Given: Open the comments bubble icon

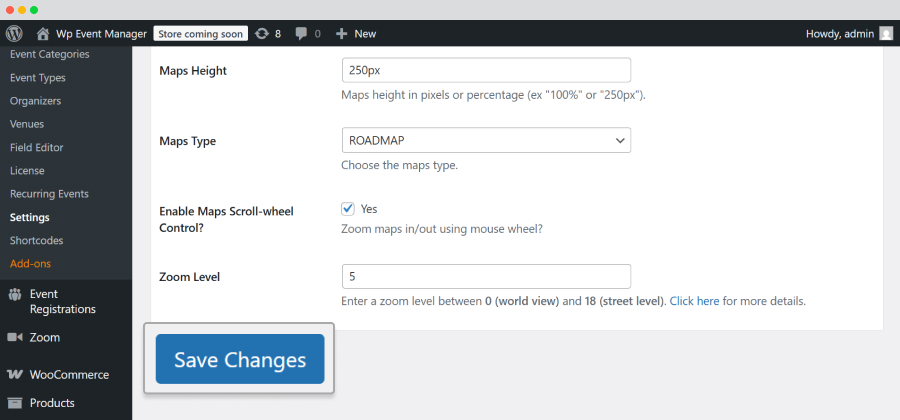Looking at the screenshot, I should point(301,34).
